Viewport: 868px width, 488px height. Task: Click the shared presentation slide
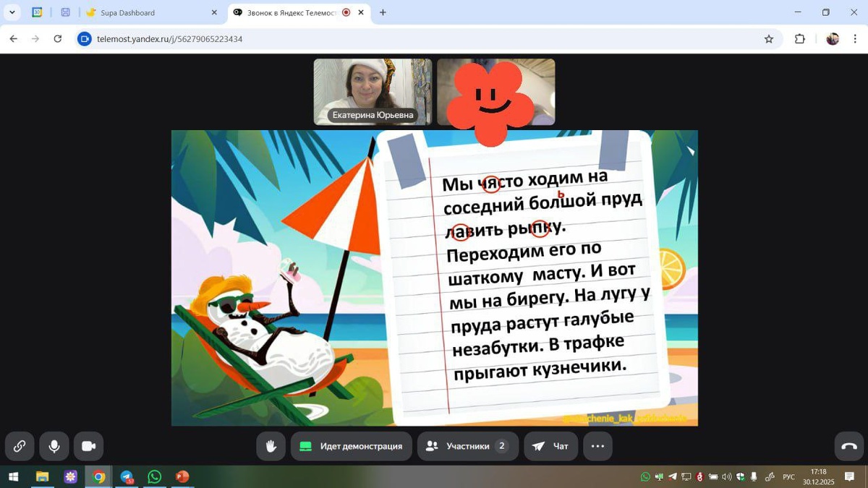pyautogui.click(x=435, y=278)
